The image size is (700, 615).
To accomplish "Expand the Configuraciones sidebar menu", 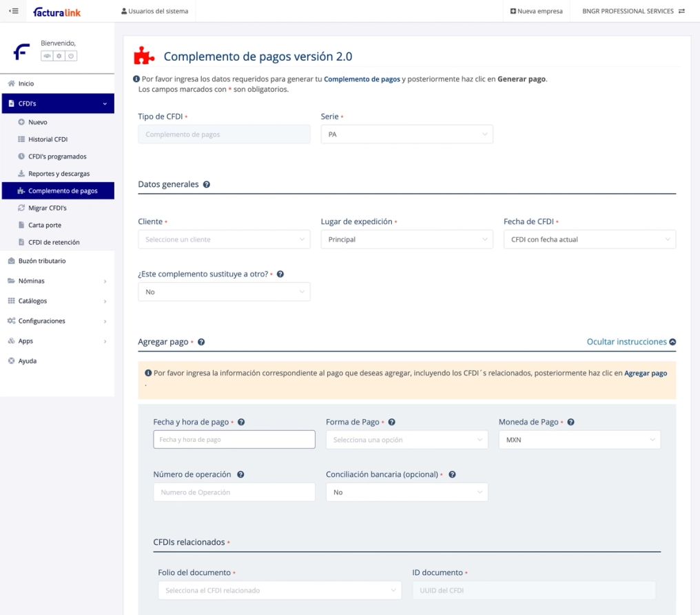I will pos(57,321).
